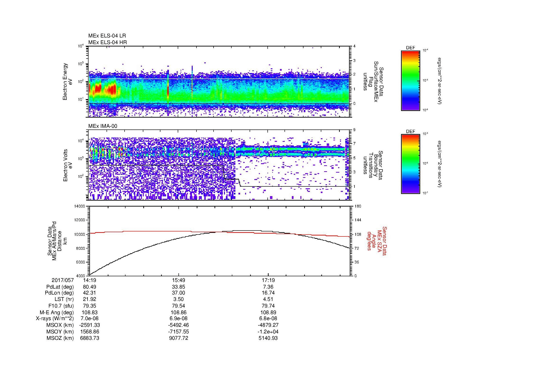Click the lower color bar units label

pos(439,164)
